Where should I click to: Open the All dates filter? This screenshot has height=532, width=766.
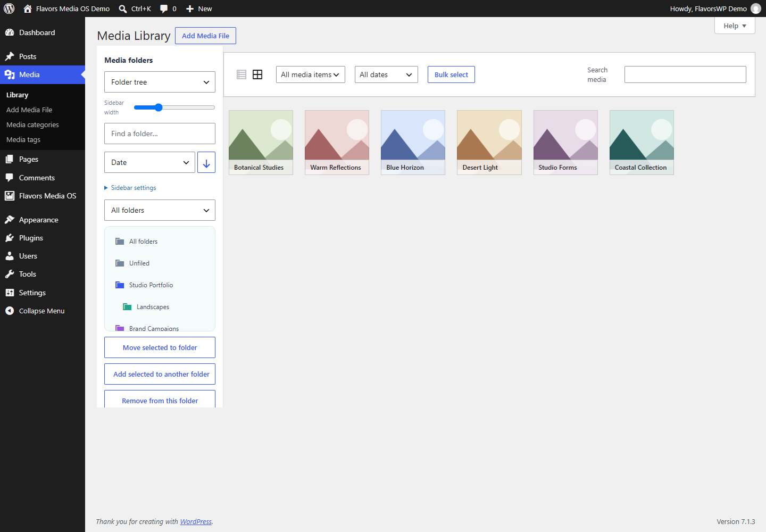click(x=386, y=74)
